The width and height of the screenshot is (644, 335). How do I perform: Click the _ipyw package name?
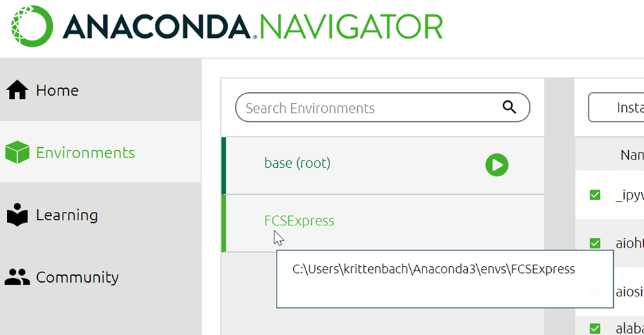tap(629, 195)
